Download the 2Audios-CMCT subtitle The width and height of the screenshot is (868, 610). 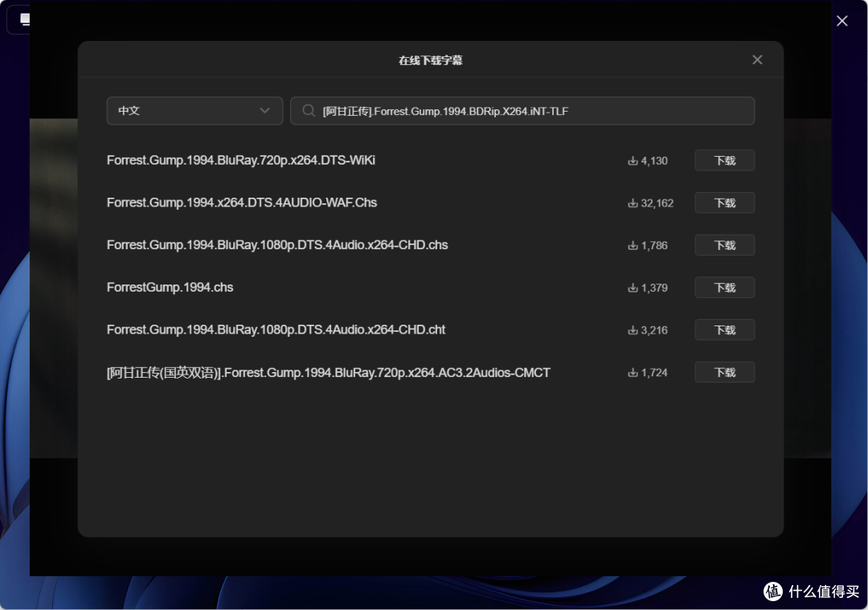(725, 373)
